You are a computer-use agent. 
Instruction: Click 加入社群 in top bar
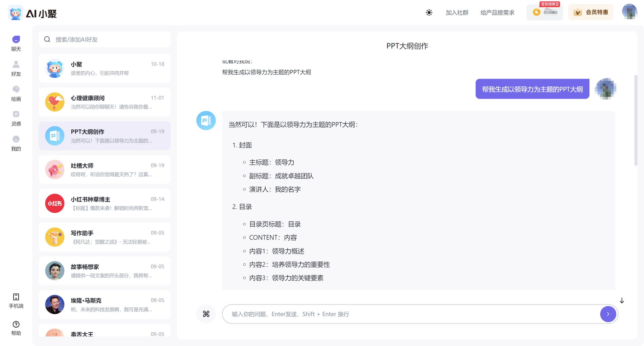pyautogui.click(x=457, y=13)
